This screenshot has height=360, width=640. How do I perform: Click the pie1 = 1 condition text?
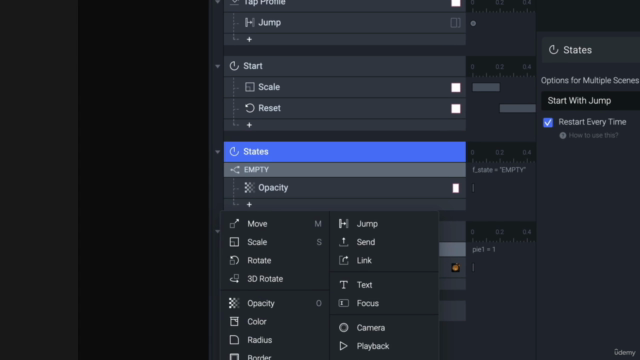(x=484, y=249)
